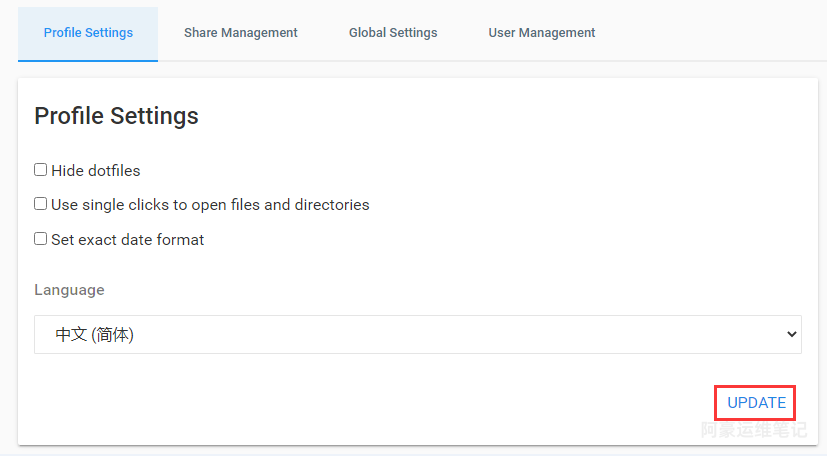Viewport: 827px width, 456px height.
Task: Click the Language dropdown chevron arrow
Action: [x=792, y=335]
